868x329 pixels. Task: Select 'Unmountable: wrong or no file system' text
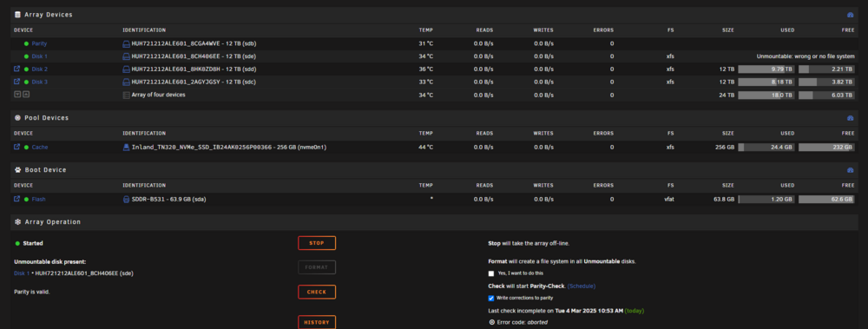[x=806, y=56]
